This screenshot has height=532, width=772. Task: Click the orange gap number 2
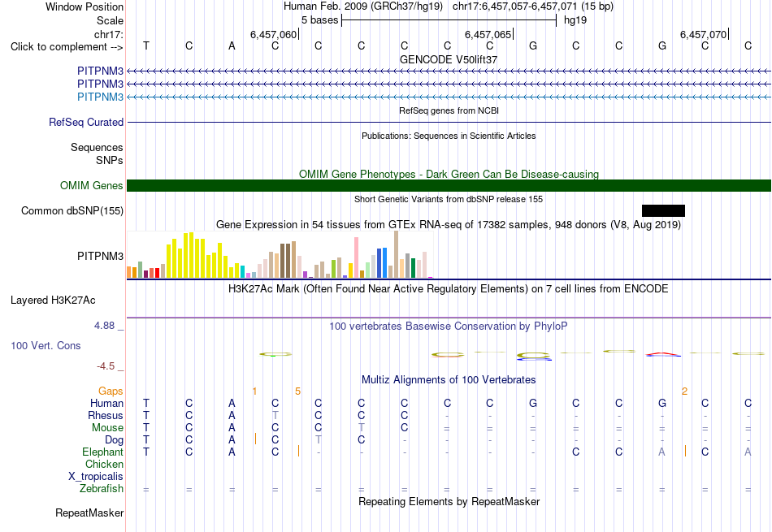point(684,391)
